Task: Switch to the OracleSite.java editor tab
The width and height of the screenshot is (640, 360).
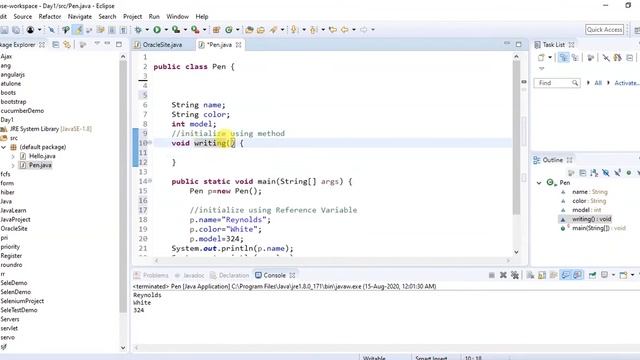Action: [x=162, y=45]
